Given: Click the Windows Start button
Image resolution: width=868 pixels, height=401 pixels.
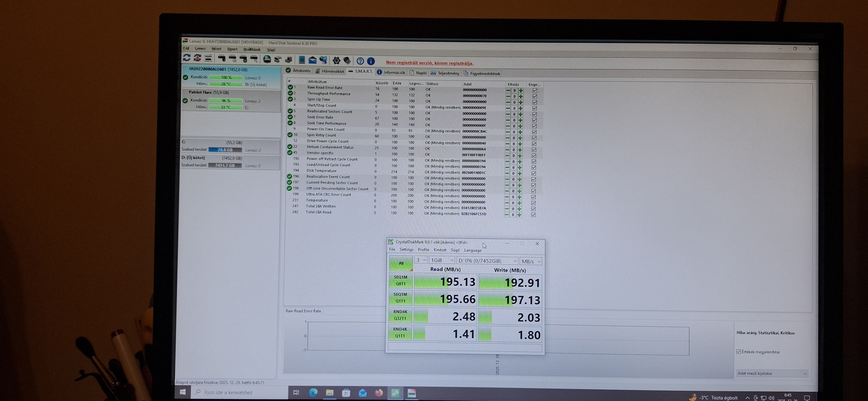Looking at the screenshot, I should coord(183,392).
